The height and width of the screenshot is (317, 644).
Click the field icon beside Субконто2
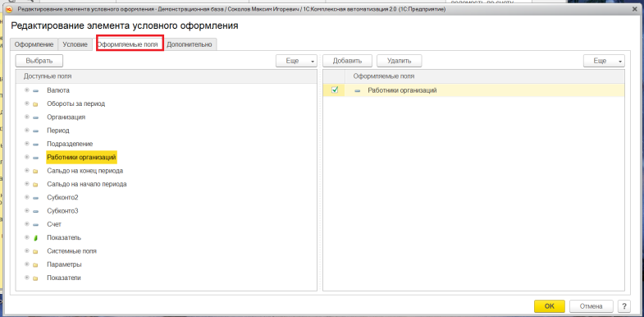click(35, 198)
